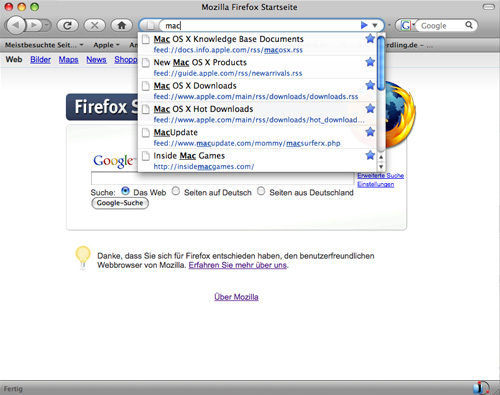Click the bookmark star for New Mac OS X Products

coord(370,62)
